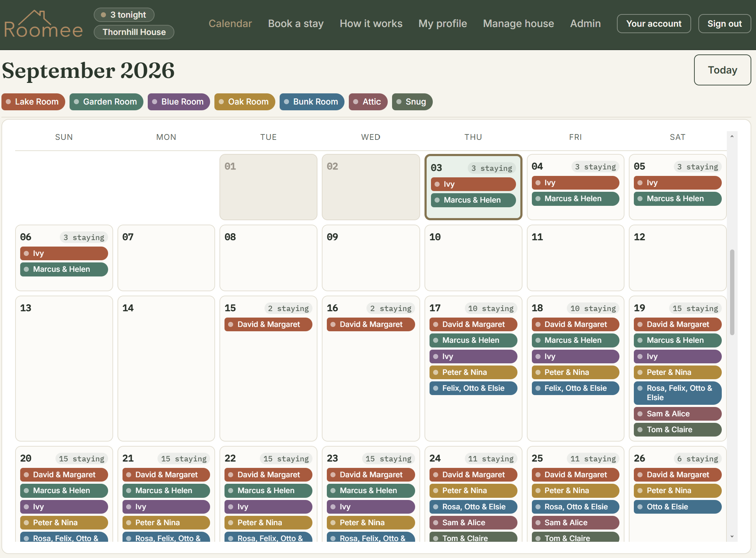The height and width of the screenshot is (558, 756).
Task: Open the Admin section
Action: (x=585, y=23)
